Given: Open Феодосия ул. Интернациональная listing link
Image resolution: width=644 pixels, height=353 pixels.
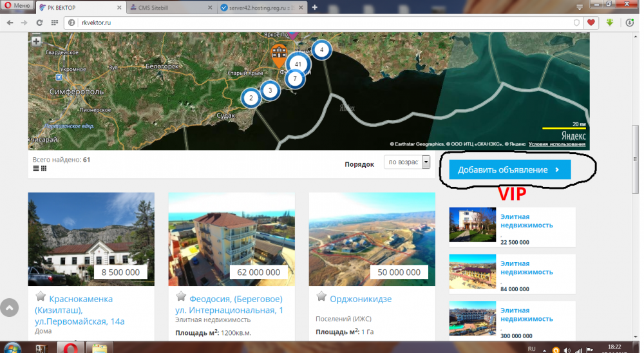Looking at the screenshot, I should tap(229, 305).
